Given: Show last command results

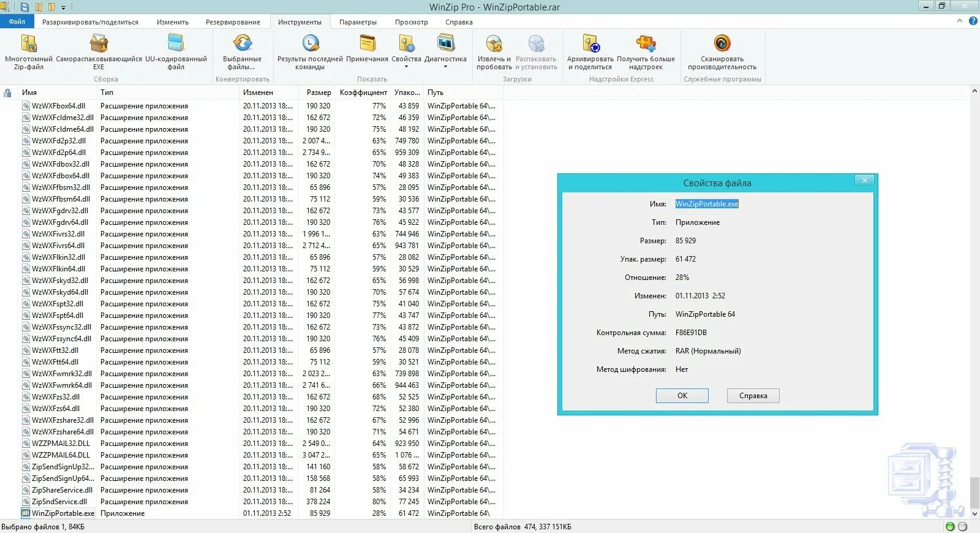Looking at the screenshot, I should [x=310, y=53].
